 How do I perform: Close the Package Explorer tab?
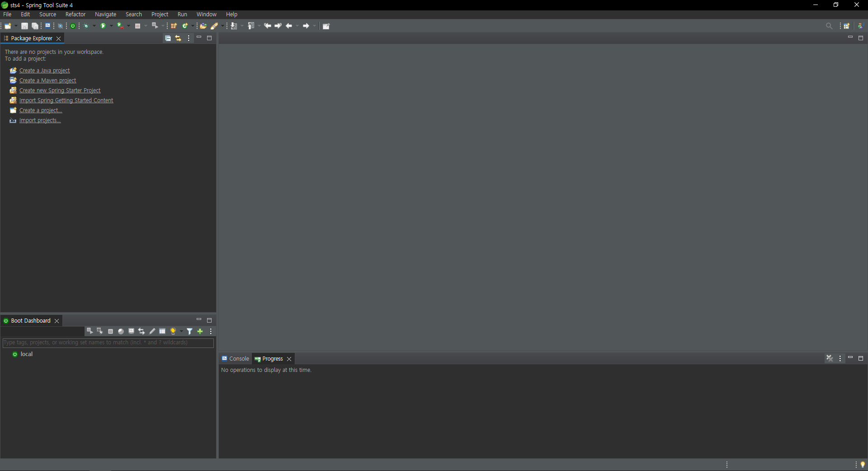(58, 38)
